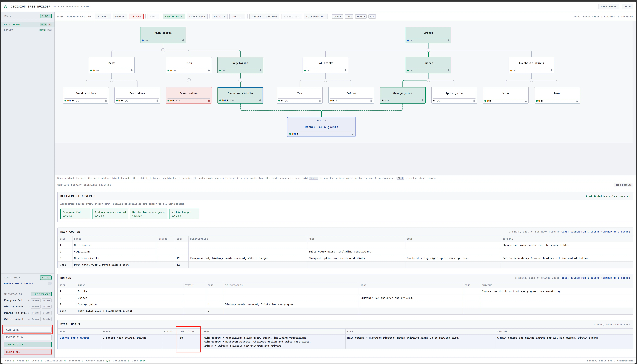
Task: Collapse children under Main course node
Action: 163,50
